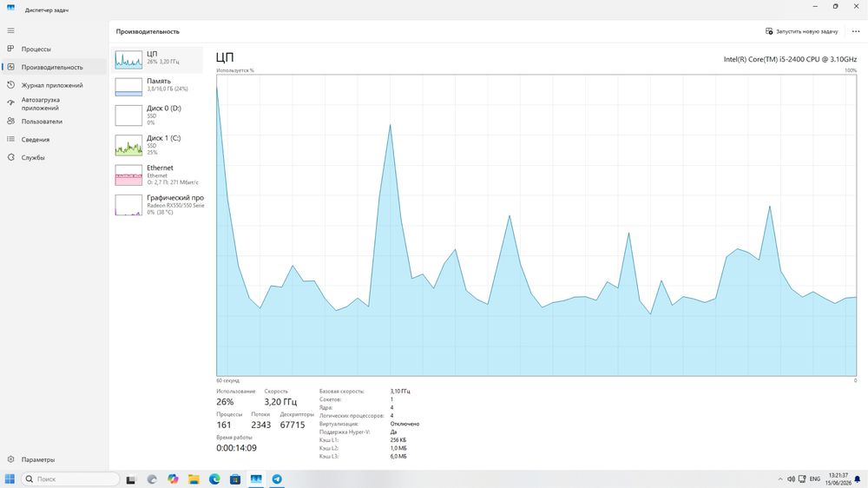This screenshot has height=488, width=868.
Task: Click Запустить новую задачу button
Action: coord(801,31)
